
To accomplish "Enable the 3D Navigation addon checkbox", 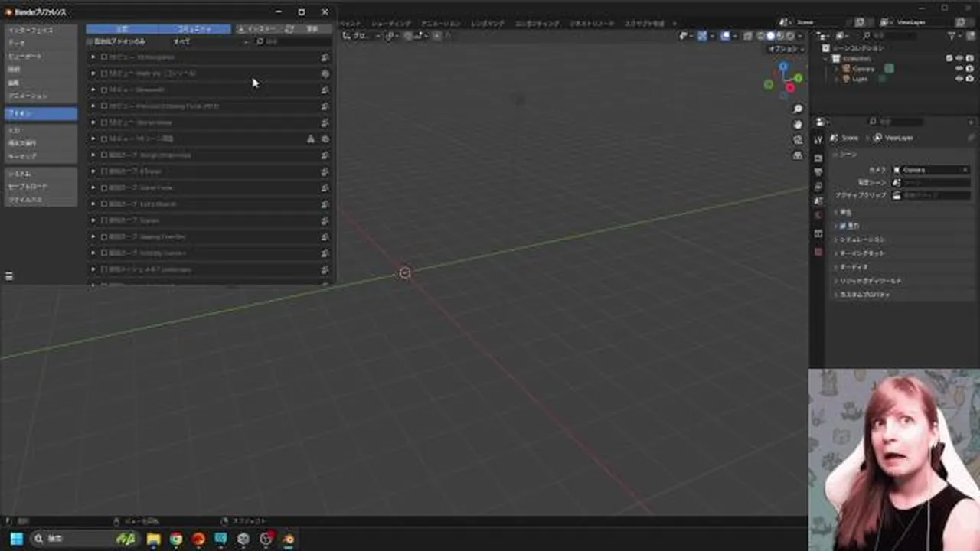I will coord(104,57).
